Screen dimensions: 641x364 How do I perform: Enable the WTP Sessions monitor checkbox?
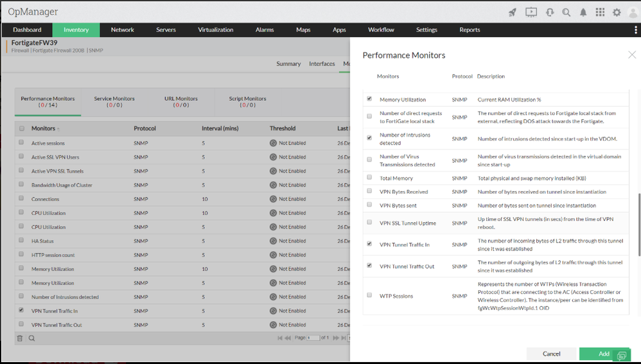coord(369,295)
